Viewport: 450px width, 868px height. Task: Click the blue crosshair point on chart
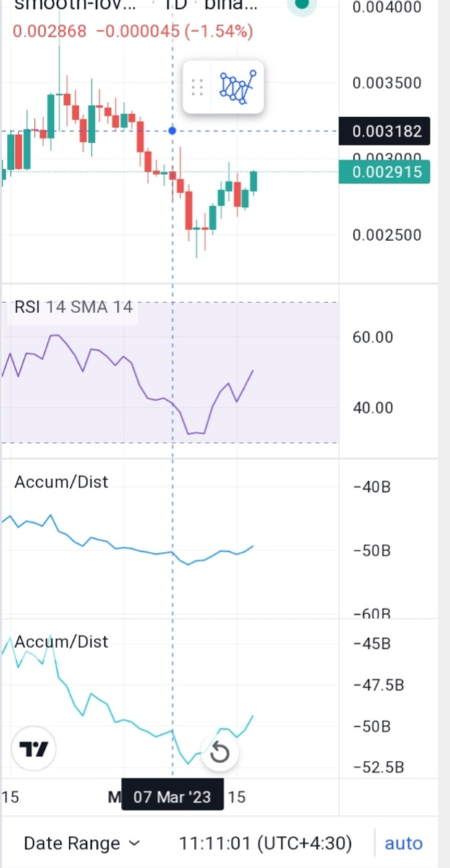[172, 131]
